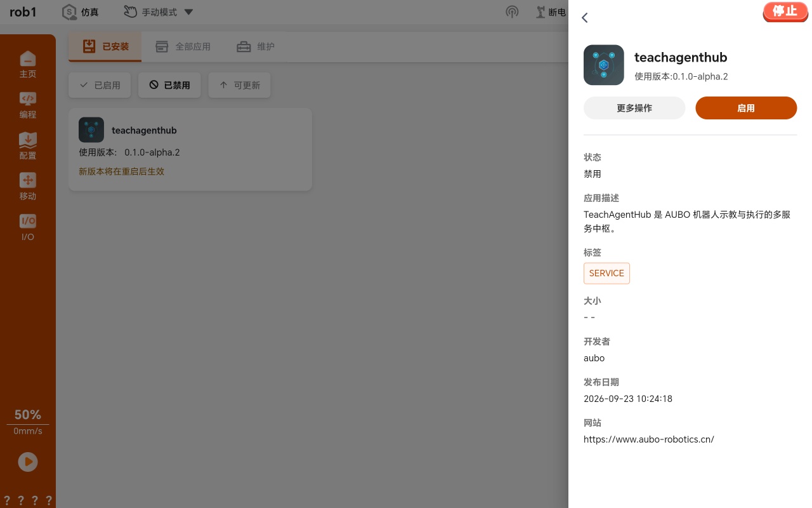The height and width of the screenshot is (508, 812).
Task: Click the 0mm/s speed readout
Action: (x=28, y=431)
